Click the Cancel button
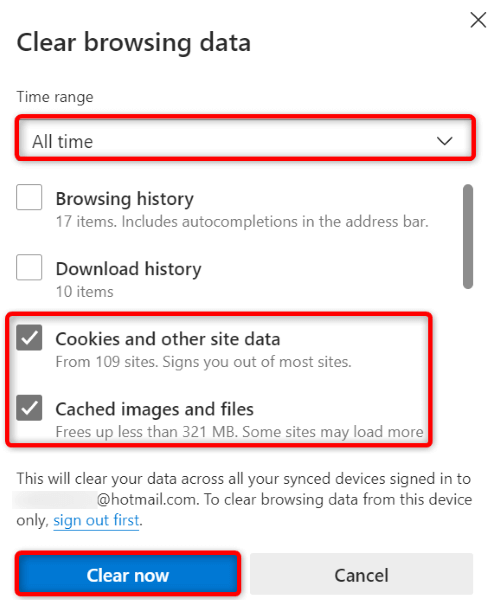Image resolution: width=495 pixels, height=600 pixels. point(361,573)
